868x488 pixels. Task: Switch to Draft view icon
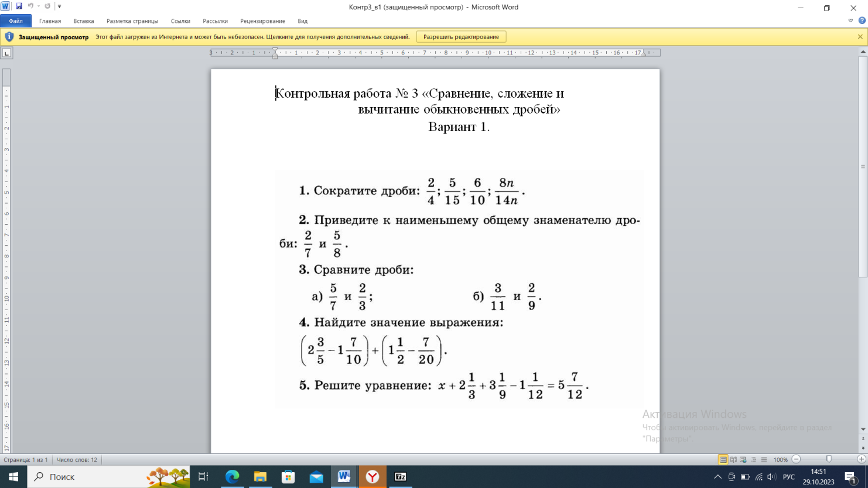[764, 460]
